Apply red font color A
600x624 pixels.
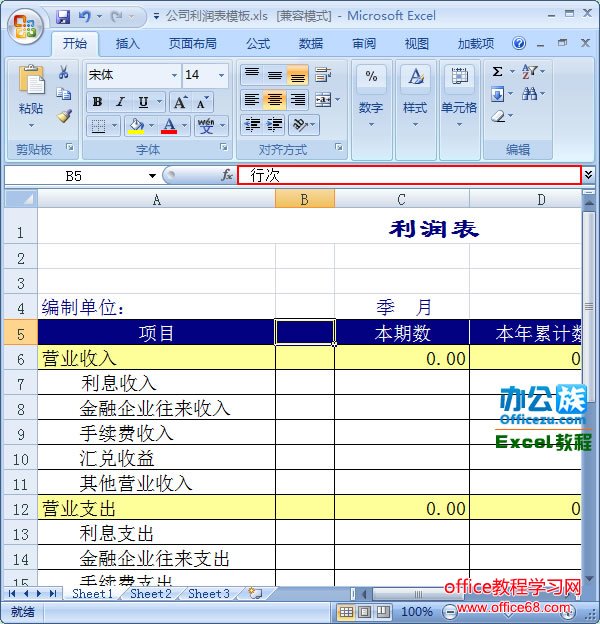(x=169, y=126)
